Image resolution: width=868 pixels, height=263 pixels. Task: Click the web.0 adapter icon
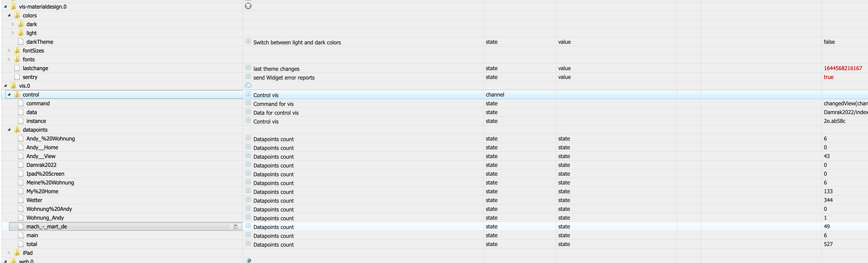(x=248, y=261)
